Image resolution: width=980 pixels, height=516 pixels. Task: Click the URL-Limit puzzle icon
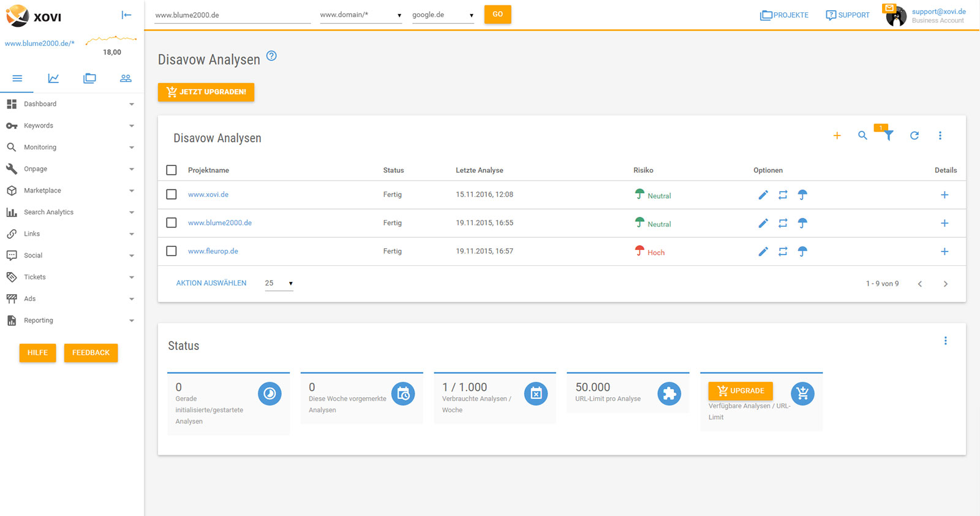669,393
